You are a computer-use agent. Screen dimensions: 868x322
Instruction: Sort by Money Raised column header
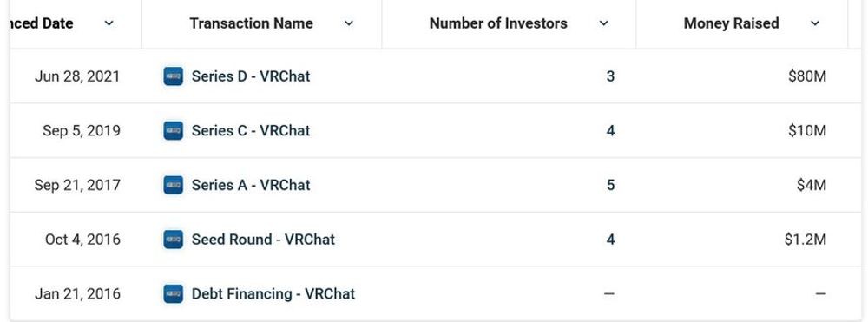[x=731, y=23]
